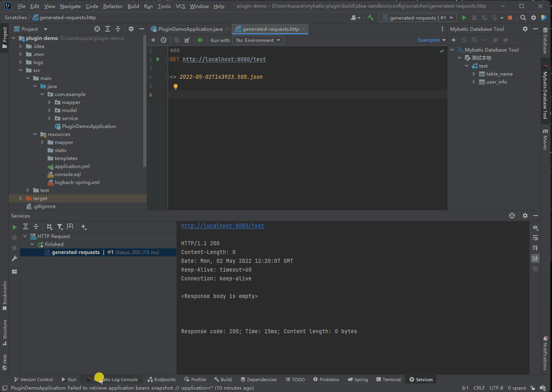Image resolution: width=552 pixels, height=392 pixels.
Task: Toggle soft-wrap in response output panel
Action: coord(535,238)
